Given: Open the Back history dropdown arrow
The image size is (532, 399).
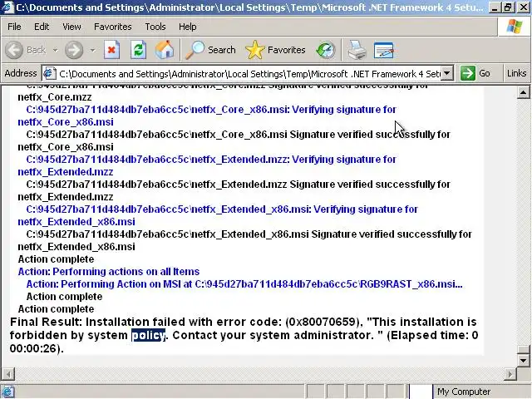Looking at the screenshot, I should [x=55, y=50].
